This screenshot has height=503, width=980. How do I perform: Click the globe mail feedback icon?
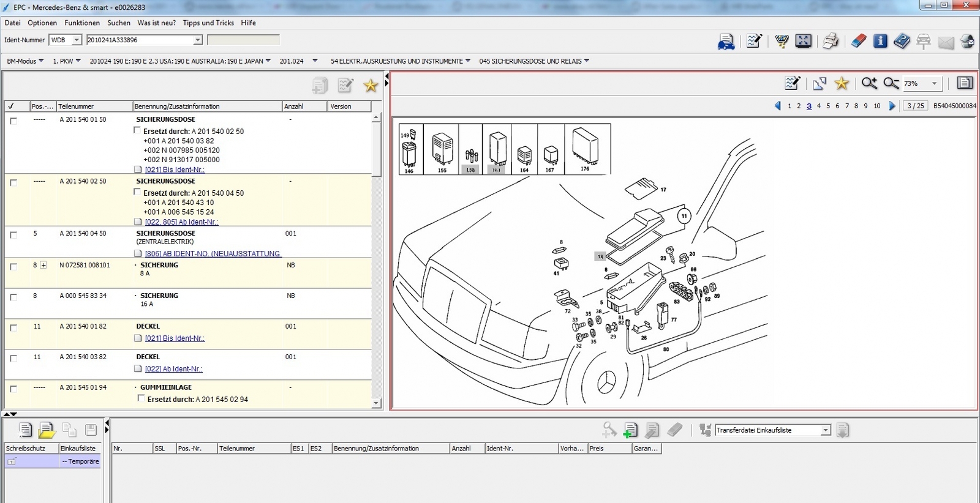pyautogui.click(x=968, y=42)
